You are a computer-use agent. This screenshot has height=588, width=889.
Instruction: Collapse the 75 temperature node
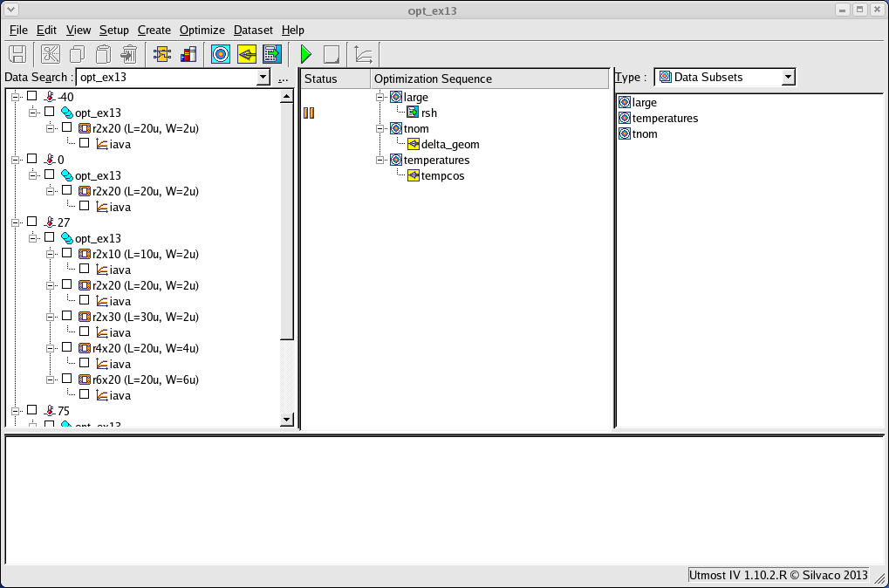[16, 410]
